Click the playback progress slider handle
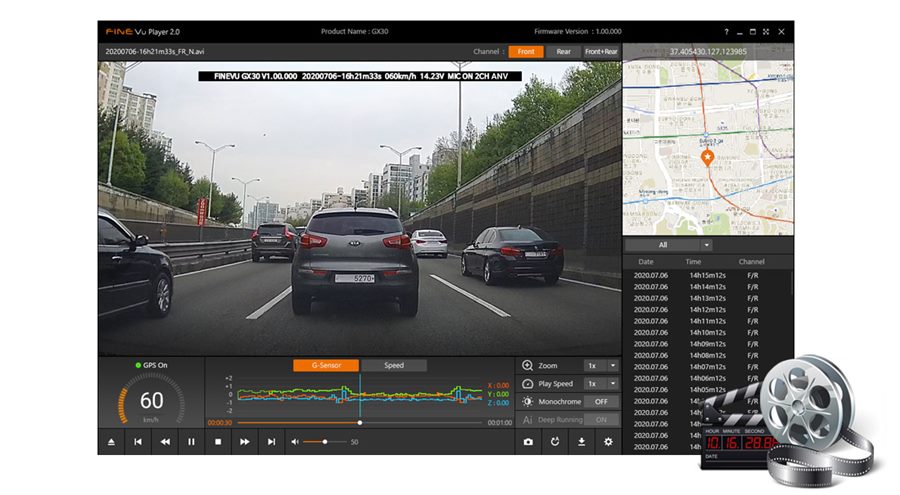The image size is (900, 495). pyautogui.click(x=360, y=423)
